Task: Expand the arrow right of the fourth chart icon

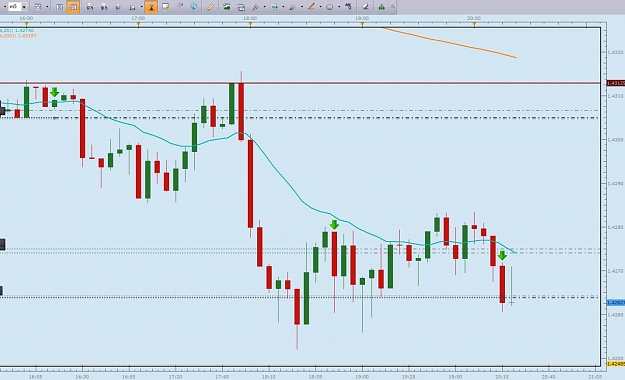Action: tap(142, 7)
